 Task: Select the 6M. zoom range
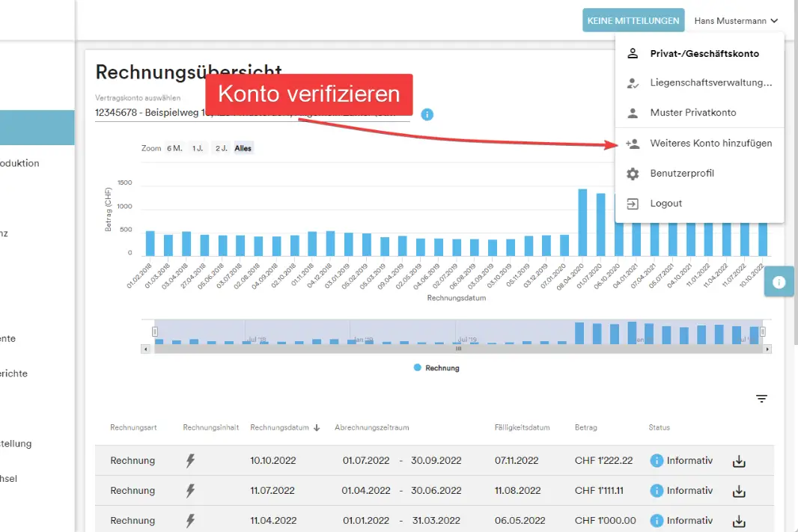coord(174,148)
